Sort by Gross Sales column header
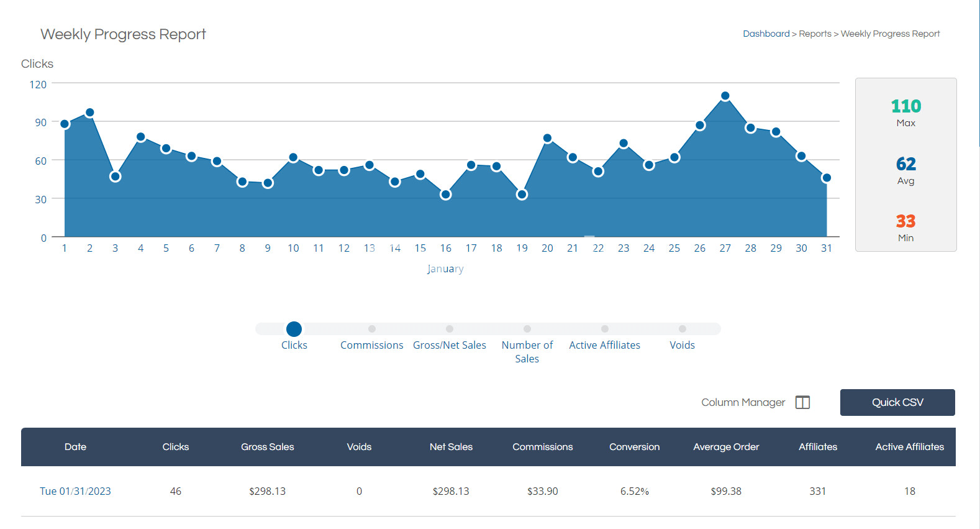Screen dimensions: 980x529 267,447
